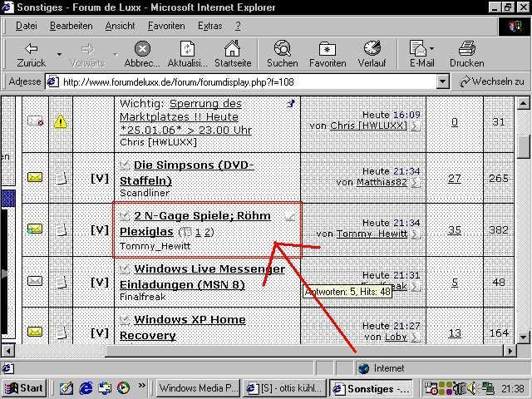Open the Sperrung des Marktplatzes thread
This screenshot has height=399, width=532.
[185, 117]
